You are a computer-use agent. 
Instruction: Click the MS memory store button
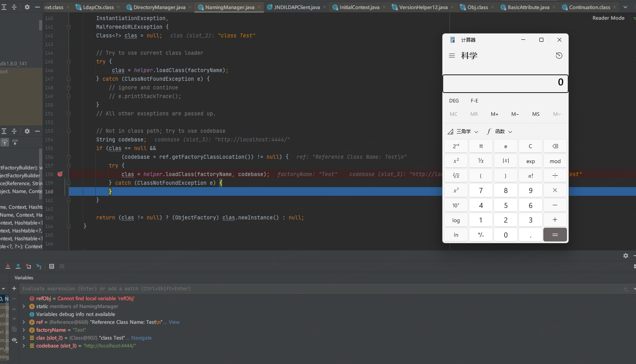pos(536,114)
